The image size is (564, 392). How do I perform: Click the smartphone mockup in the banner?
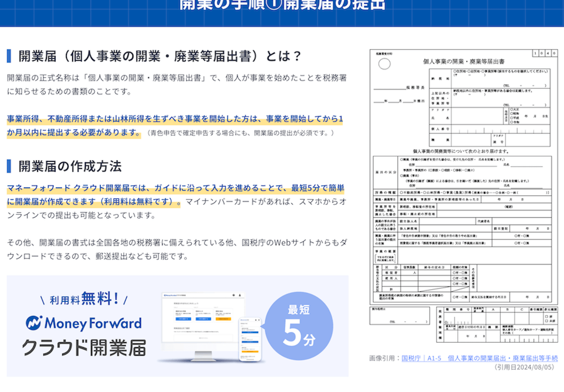point(250,339)
